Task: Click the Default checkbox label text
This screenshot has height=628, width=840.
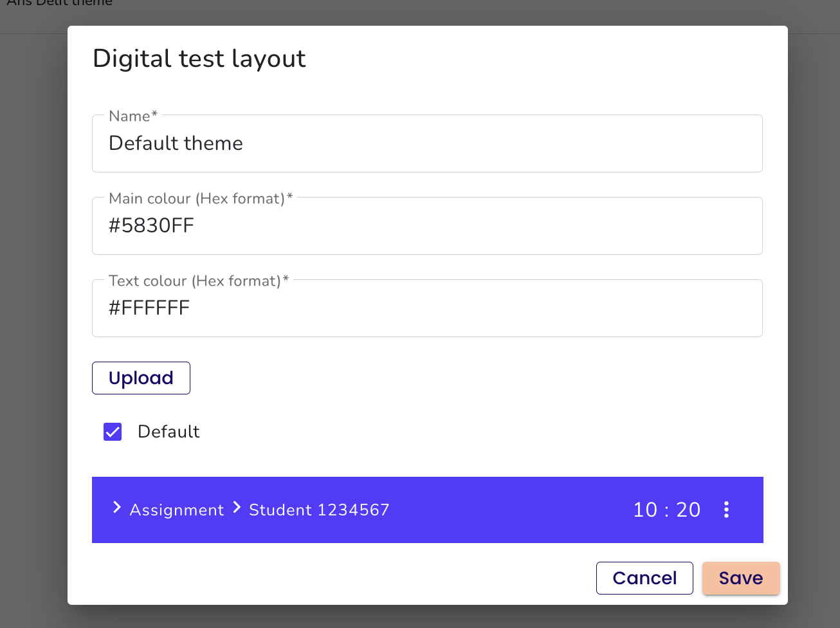Action: [169, 431]
